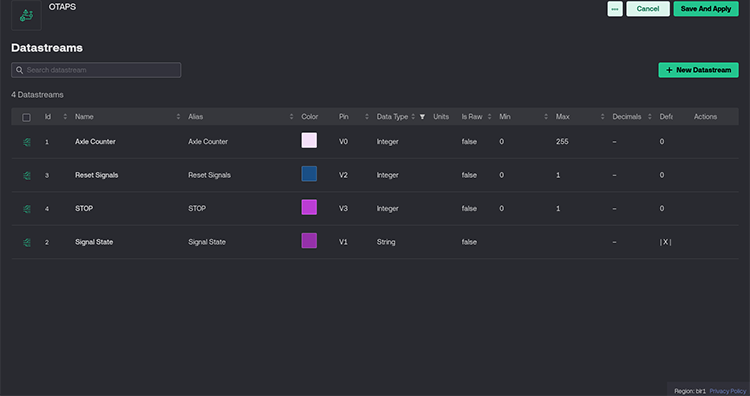750x396 pixels.
Task: Tick the select-all checkbox in table header
Action: (x=26, y=117)
